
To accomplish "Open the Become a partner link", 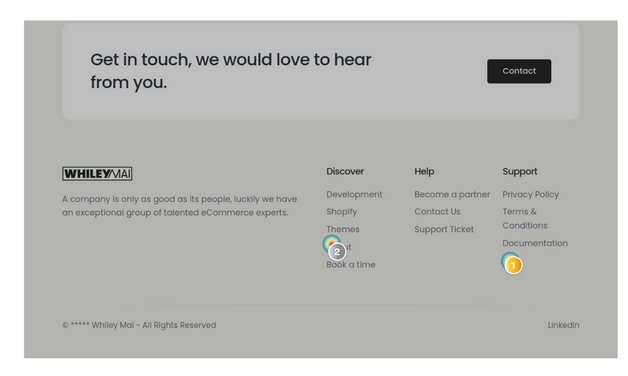I will coord(452,195).
